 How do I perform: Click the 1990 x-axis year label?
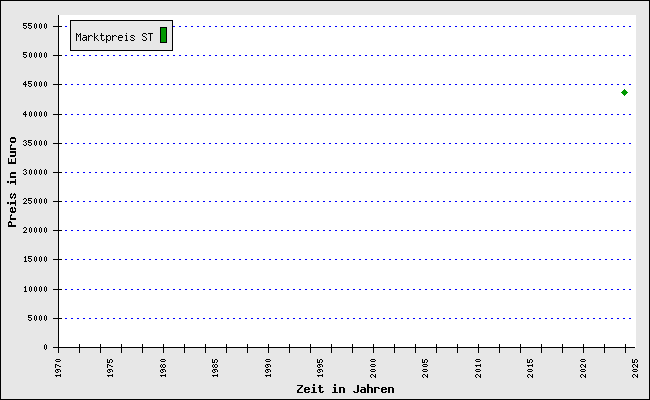[x=268, y=368]
